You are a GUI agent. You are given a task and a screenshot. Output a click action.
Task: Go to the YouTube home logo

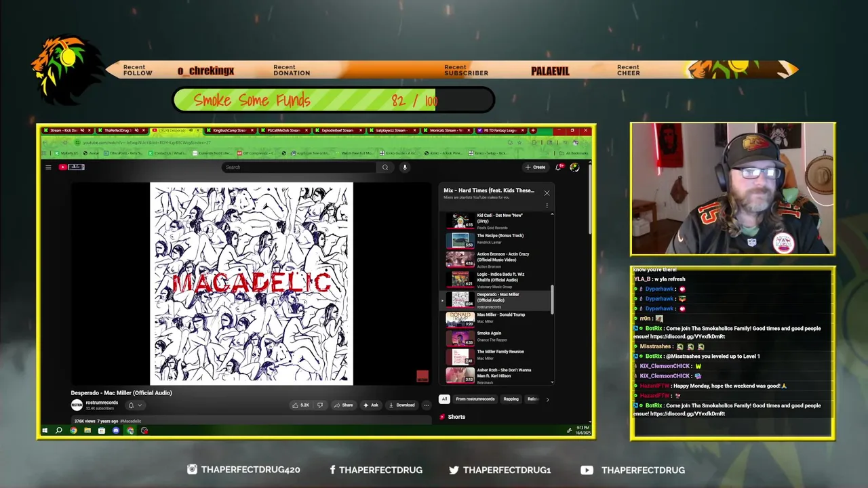71,167
